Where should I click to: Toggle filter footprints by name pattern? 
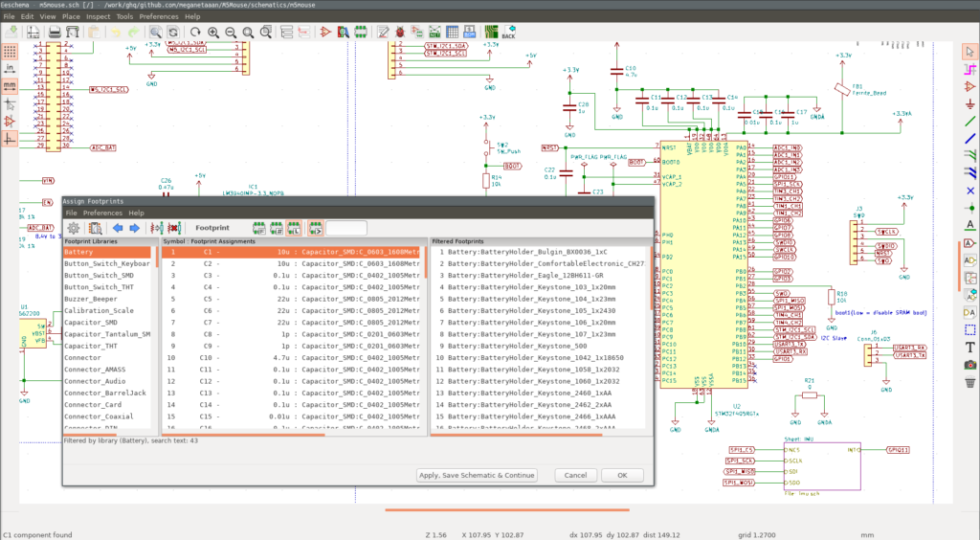click(x=315, y=228)
